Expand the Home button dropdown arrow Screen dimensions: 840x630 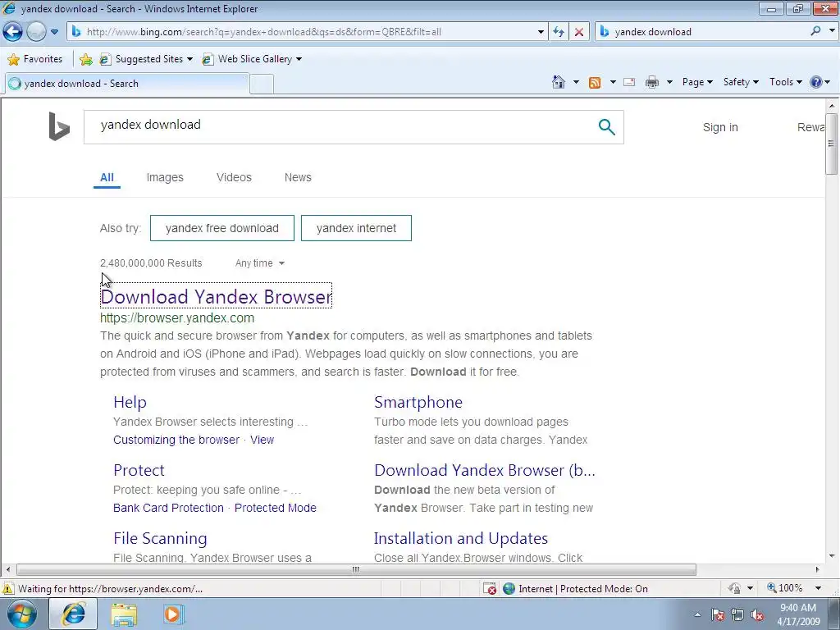point(576,82)
